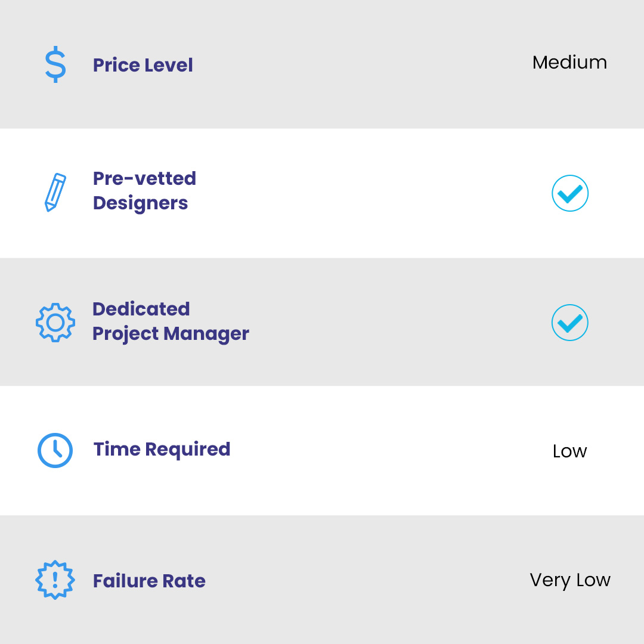The image size is (644, 644).
Task: Click the 'Project Manager' text line
Action: pos(171,334)
